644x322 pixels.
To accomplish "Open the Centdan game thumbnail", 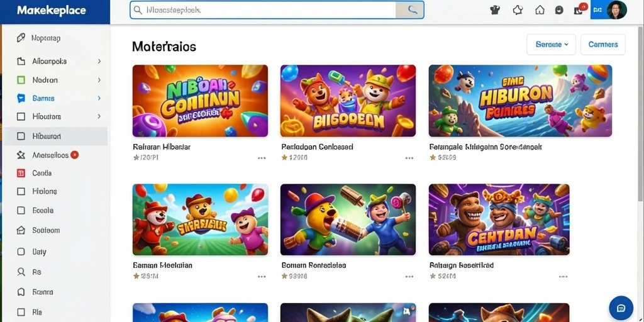I will pos(499,219).
